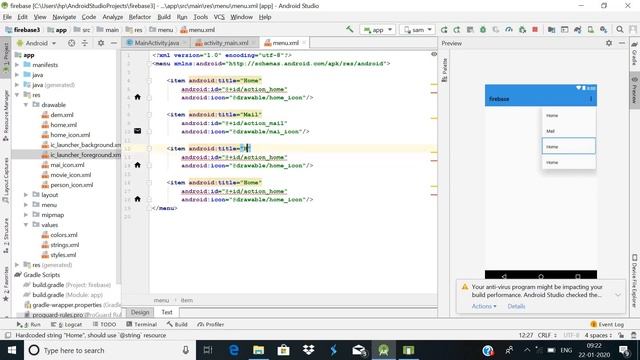Click the mail gutter icon preview
Screen dimensions: 640x360
138,131
